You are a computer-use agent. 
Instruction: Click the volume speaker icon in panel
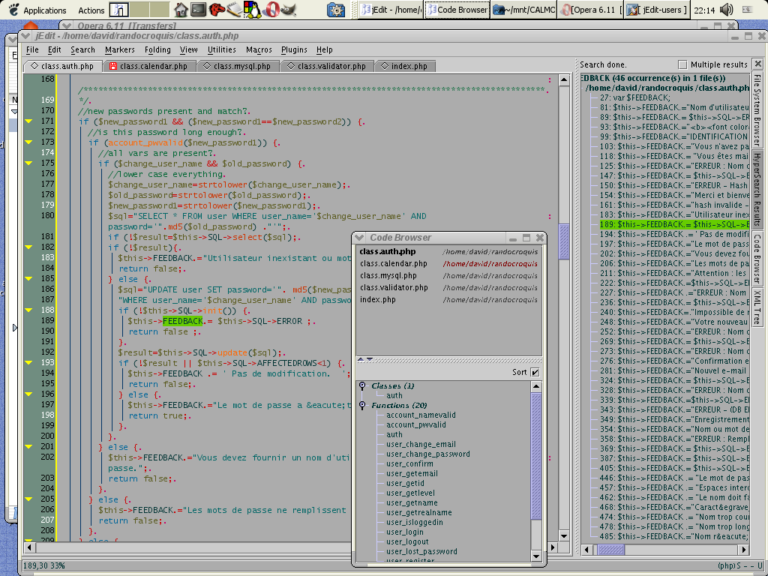tap(725, 10)
